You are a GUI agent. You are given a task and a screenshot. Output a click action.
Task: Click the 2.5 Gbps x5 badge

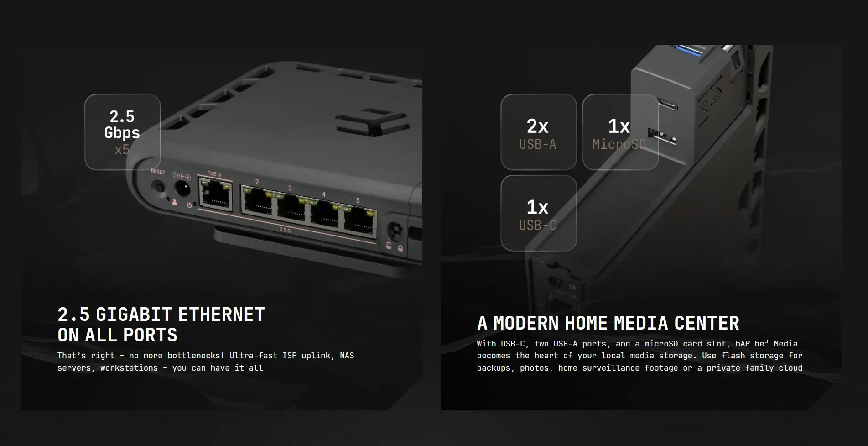point(123,132)
